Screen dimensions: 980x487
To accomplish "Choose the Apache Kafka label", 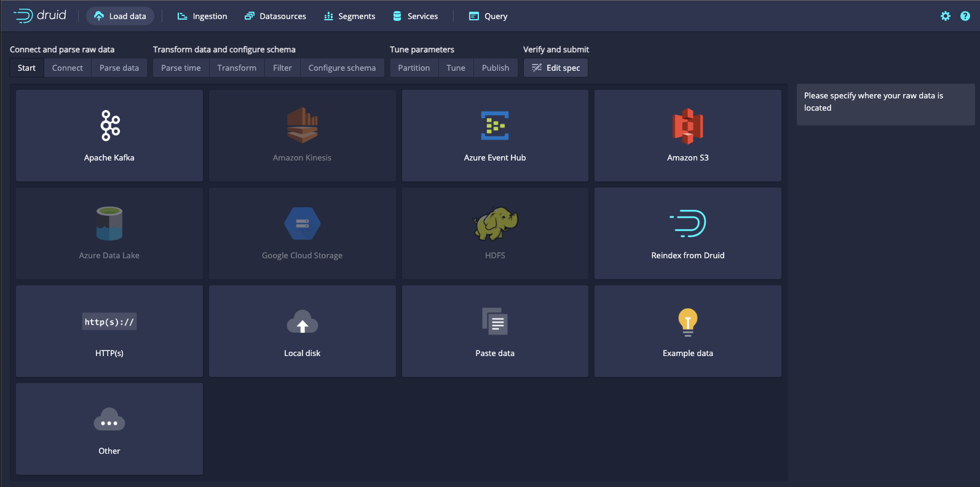I will click(x=109, y=157).
